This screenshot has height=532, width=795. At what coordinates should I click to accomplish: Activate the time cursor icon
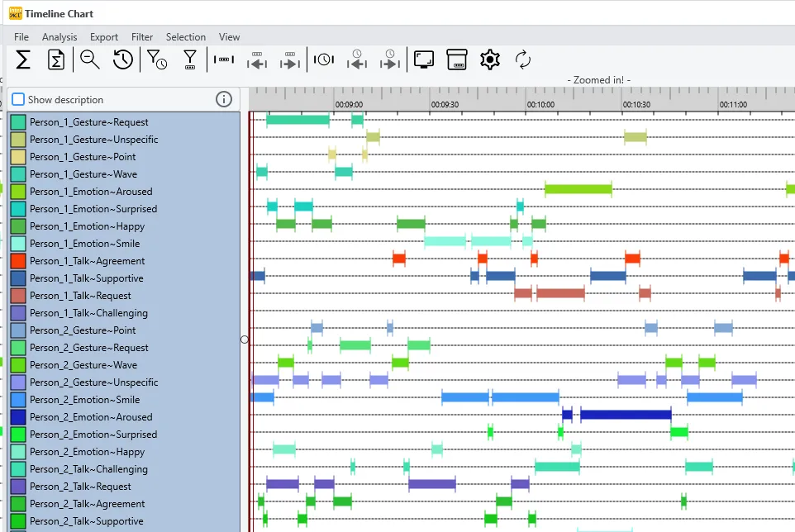click(x=323, y=59)
